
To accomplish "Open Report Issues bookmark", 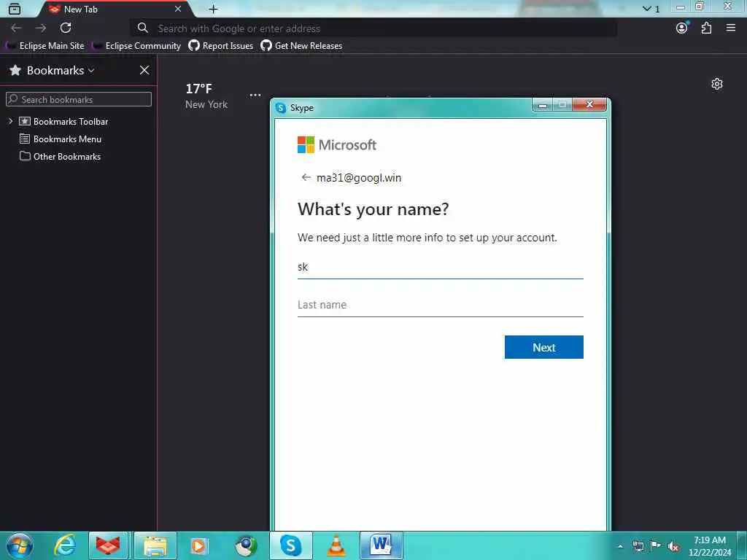I will (x=220, y=46).
